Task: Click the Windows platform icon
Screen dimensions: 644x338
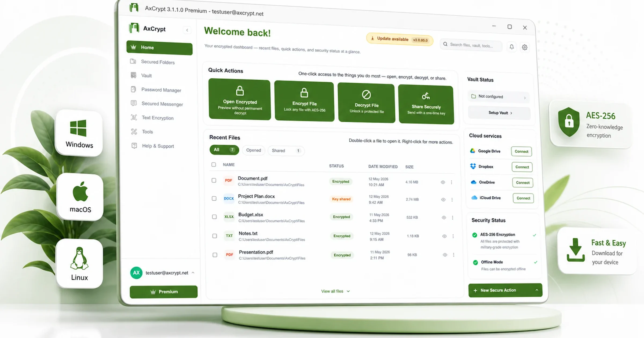Action: point(78,128)
